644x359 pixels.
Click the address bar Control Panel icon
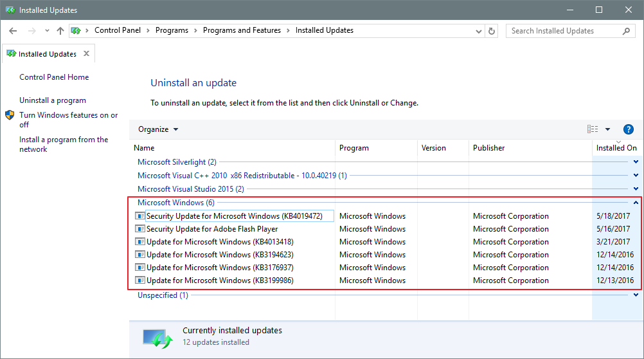(76, 30)
